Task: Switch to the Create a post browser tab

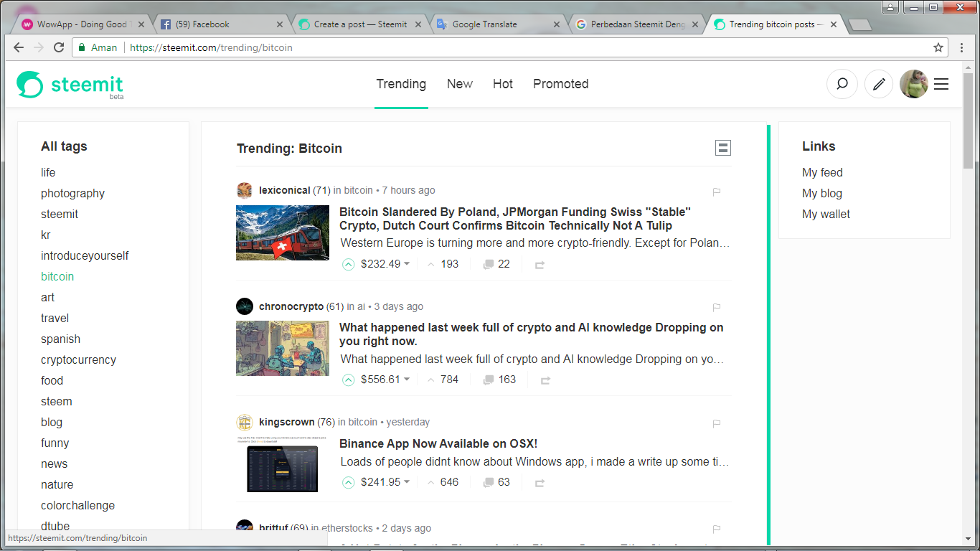Action: click(x=359, y=24)
